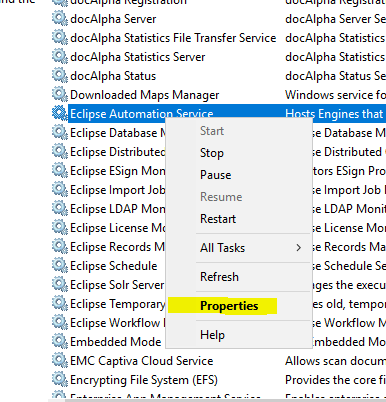
Task: Click the disabled Start menu entry
Action: tap(212, 131)
